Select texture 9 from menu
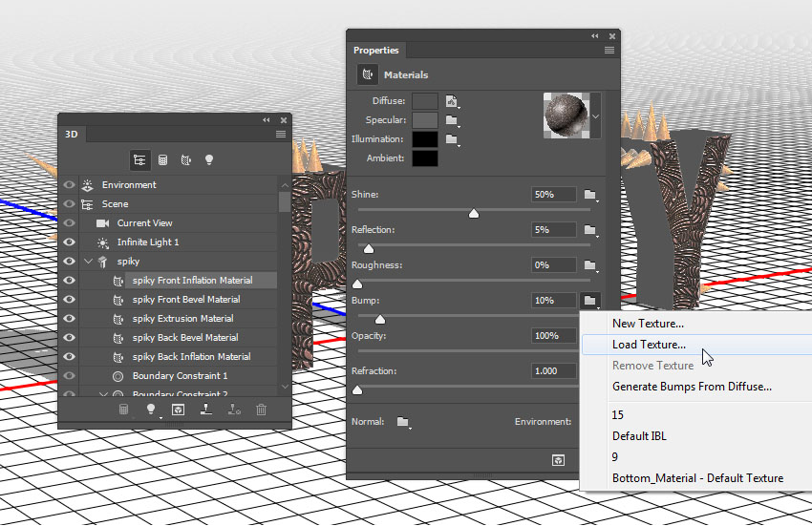The width and height of the screenshot is (812, 526). point(614,457)
